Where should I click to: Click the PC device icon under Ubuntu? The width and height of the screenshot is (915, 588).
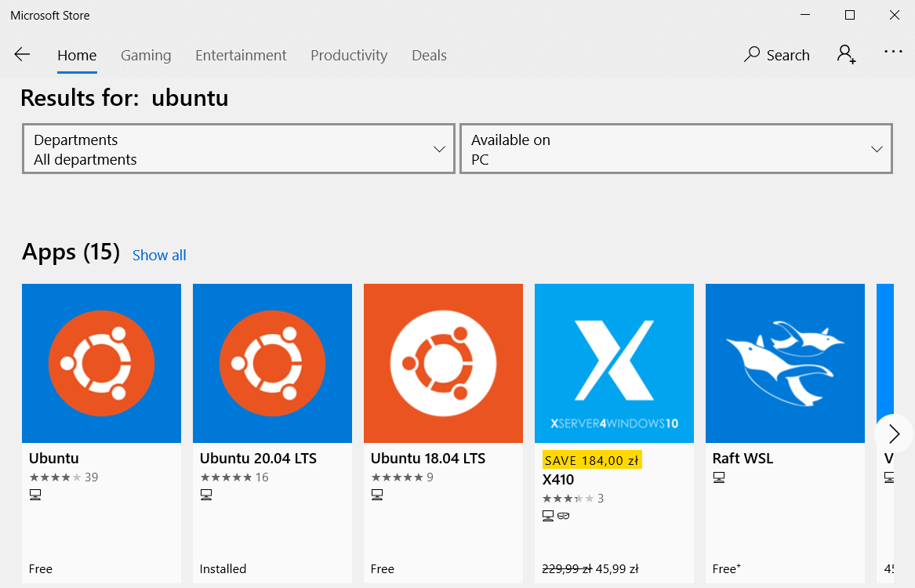click(35, 495)
